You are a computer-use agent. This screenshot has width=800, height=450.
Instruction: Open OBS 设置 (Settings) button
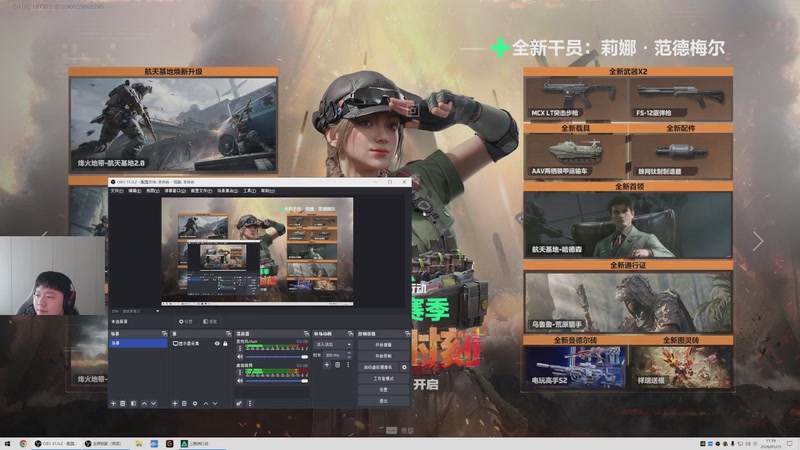click(383, 389)
